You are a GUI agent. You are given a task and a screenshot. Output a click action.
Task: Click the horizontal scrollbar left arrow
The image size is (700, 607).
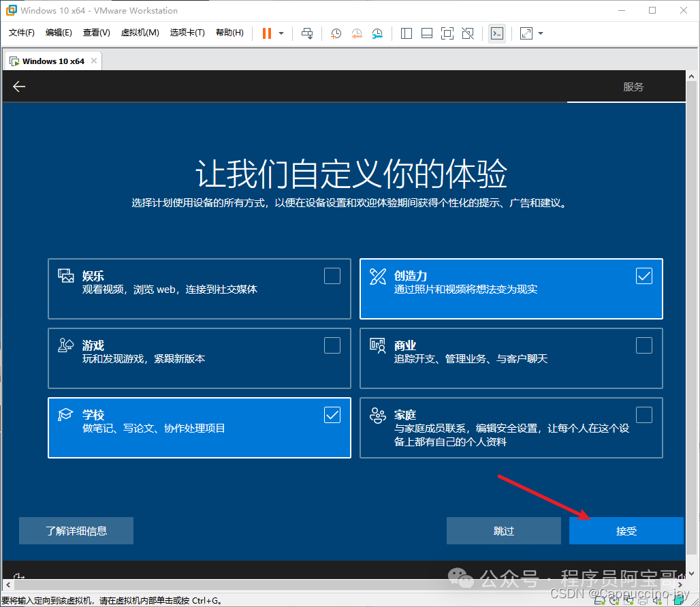pos(8,585)
